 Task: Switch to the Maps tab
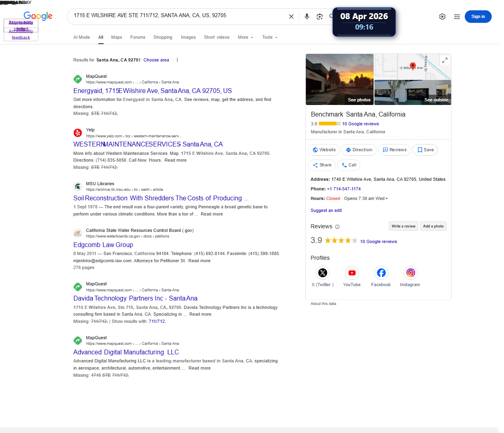tap(116, 37)
